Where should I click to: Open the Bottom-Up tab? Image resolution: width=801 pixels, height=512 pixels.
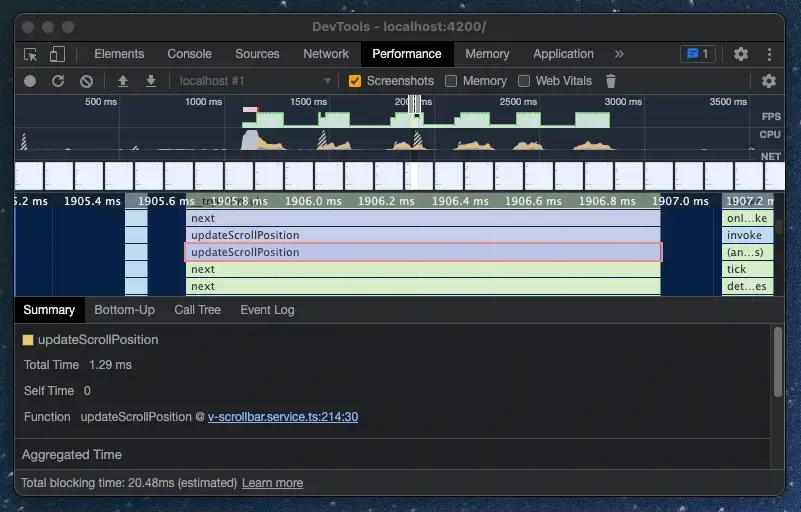124,310
